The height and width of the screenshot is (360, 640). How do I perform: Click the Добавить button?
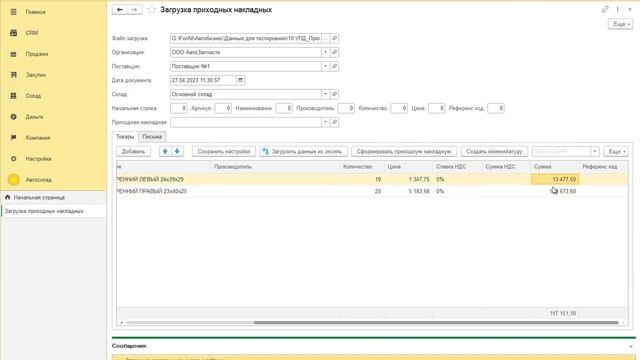[133, 151]
